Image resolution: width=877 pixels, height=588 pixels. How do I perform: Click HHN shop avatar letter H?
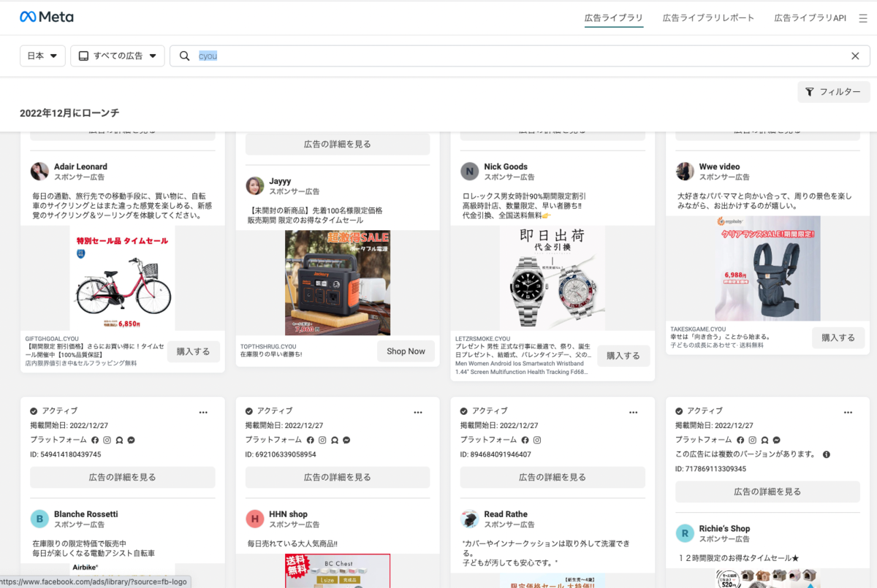[x=254, y=519]
